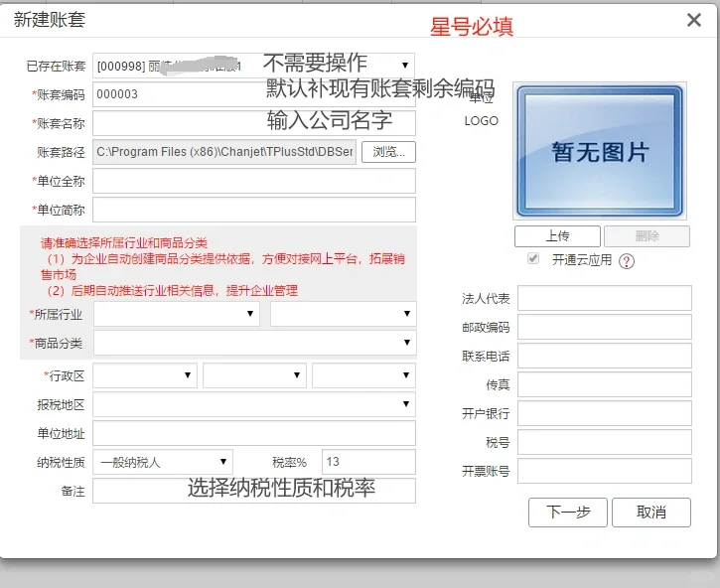Toggle the 开通云应用 checkbox

[533, 258]
